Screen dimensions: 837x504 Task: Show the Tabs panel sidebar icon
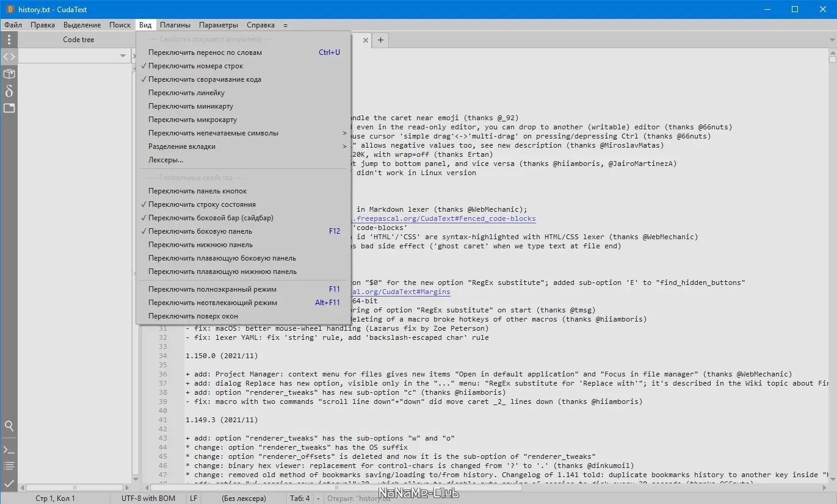click(x=9, y=108)
